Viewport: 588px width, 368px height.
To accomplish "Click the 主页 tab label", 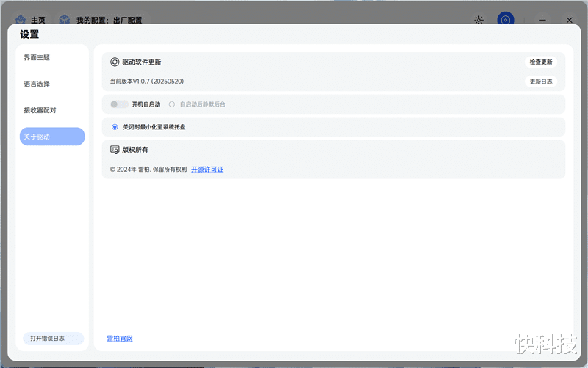I will point(38,20).
